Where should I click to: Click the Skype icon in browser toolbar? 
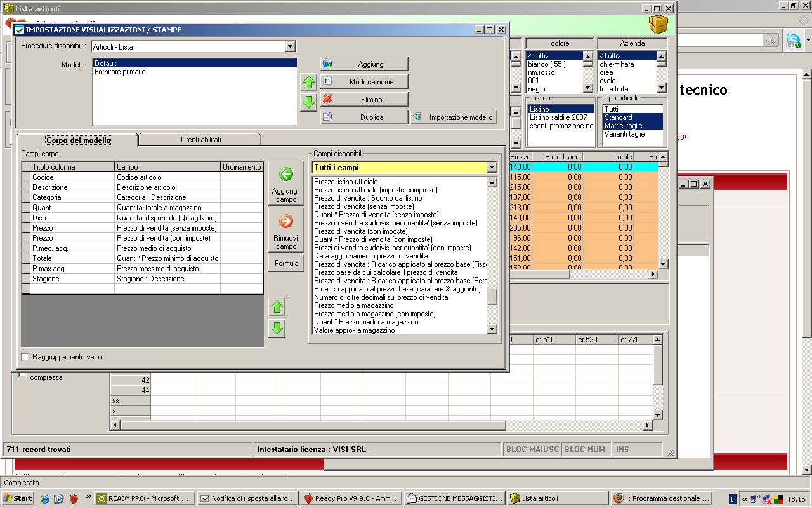pos(793,40)
